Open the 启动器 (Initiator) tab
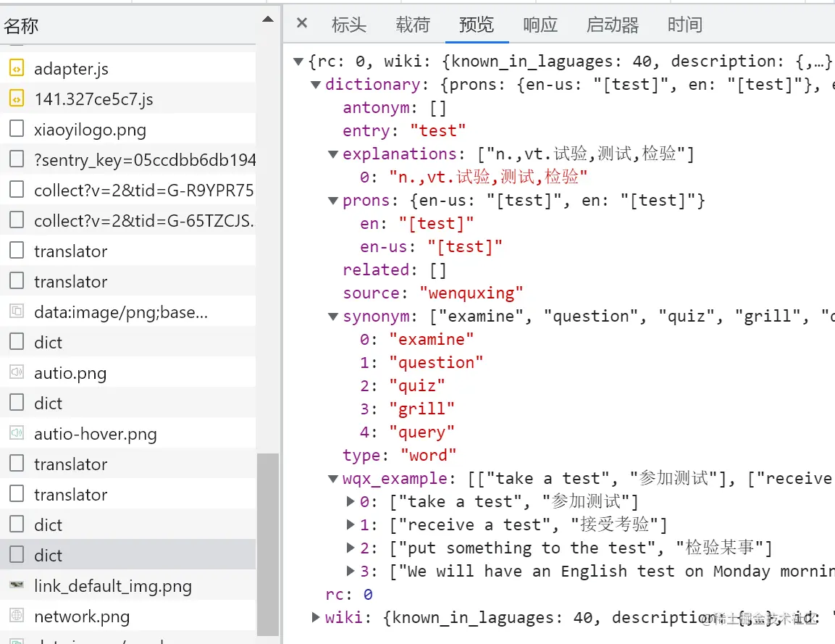The width and height of the screenshot is (835, 644). click(613, 25)
